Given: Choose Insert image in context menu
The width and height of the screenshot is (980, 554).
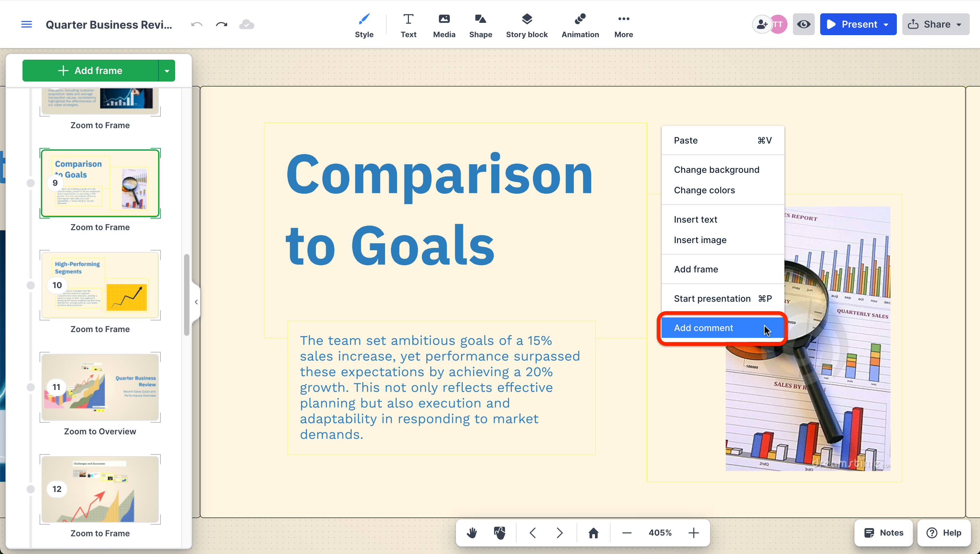Looking at the screenshot, I should [723, 240].
